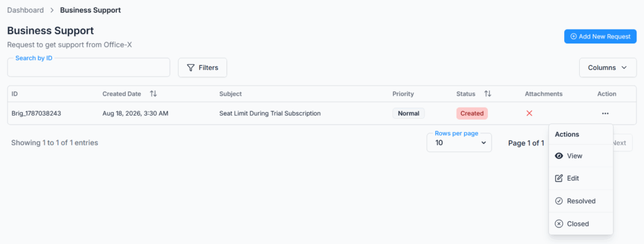Choose Closed in the Actions menu
Screen dimensions: 644x244
[x=580, y=224]
